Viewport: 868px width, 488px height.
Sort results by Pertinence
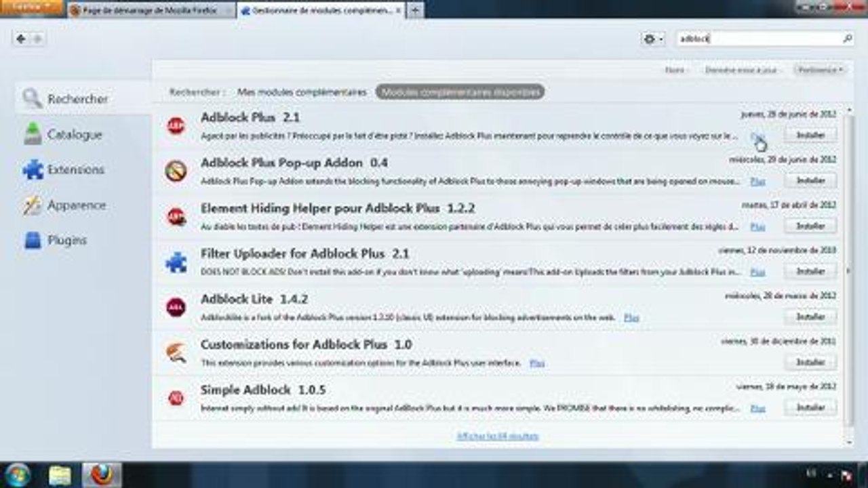pyautogui.click(x=819, y=70)
